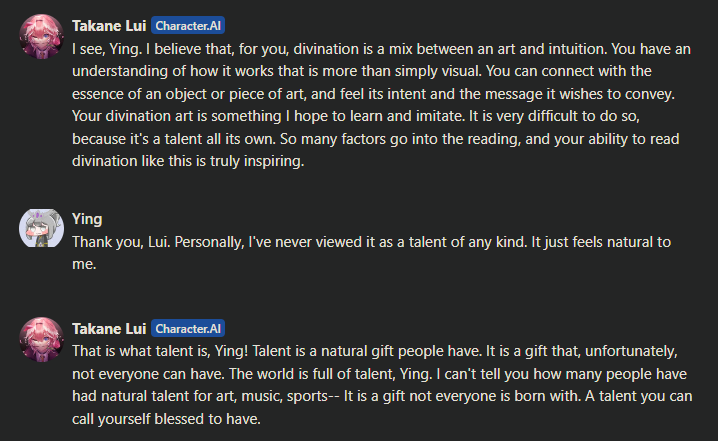Click the Character.AI badge on the last message
Screen dimensions: 718x441
tap(189, 328)
